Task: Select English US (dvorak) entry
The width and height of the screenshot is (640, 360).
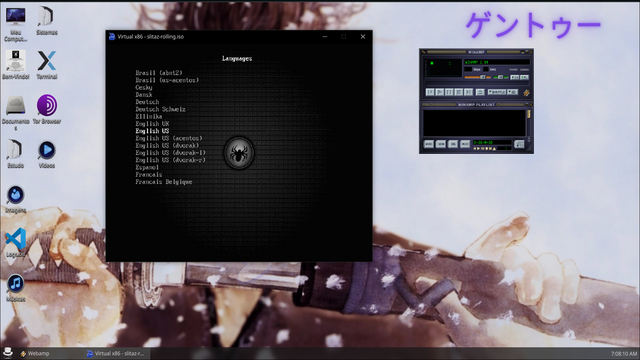Action: pos(167,146)
